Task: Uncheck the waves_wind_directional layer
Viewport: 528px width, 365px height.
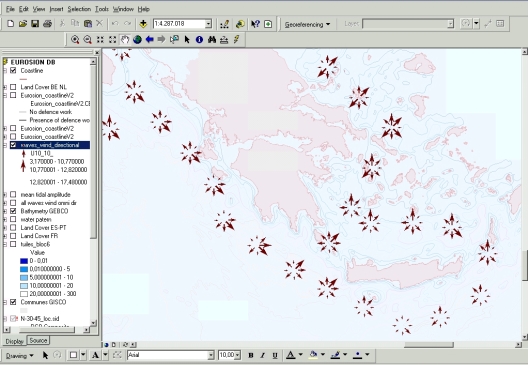Action: (x=13, y=145)
